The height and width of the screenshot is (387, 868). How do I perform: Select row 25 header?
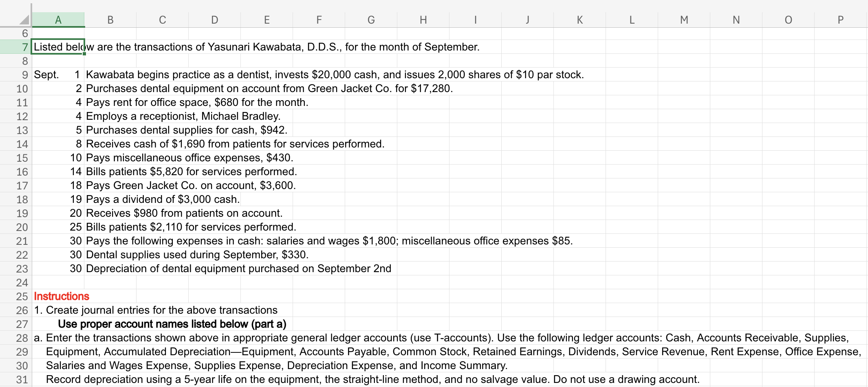pos(20,296)
